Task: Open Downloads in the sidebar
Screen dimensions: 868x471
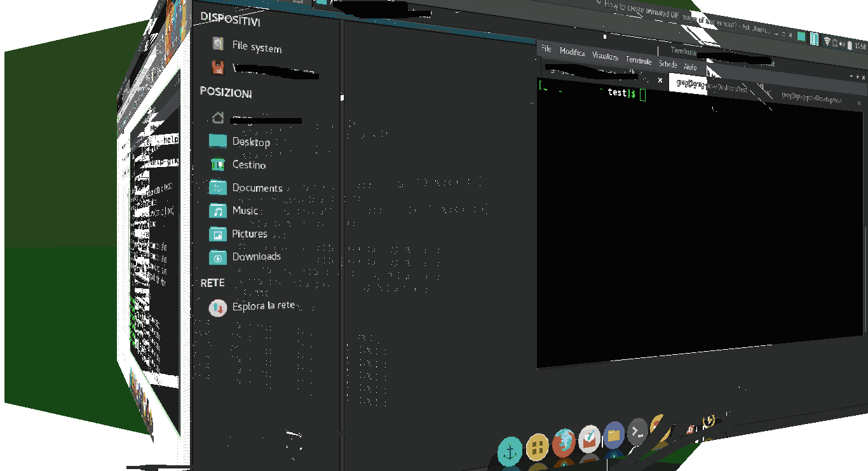Action: [x=256, y=256]
